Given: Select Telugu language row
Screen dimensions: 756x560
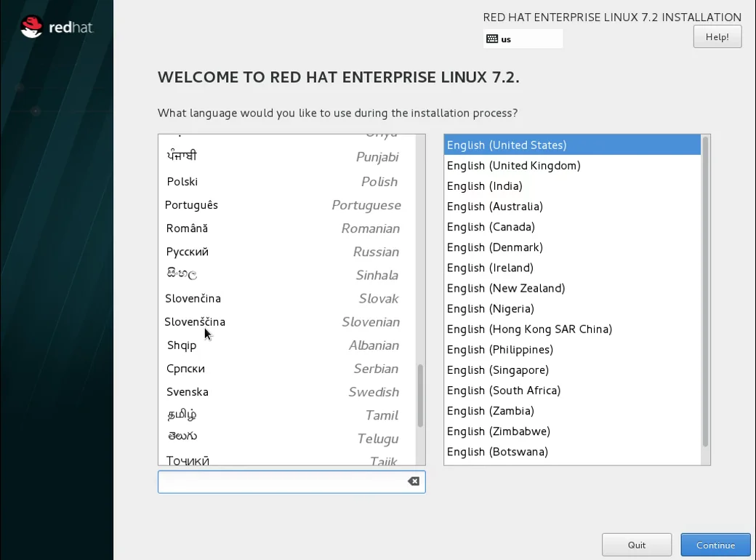Looking at the screenshot, I should point(287,438).
